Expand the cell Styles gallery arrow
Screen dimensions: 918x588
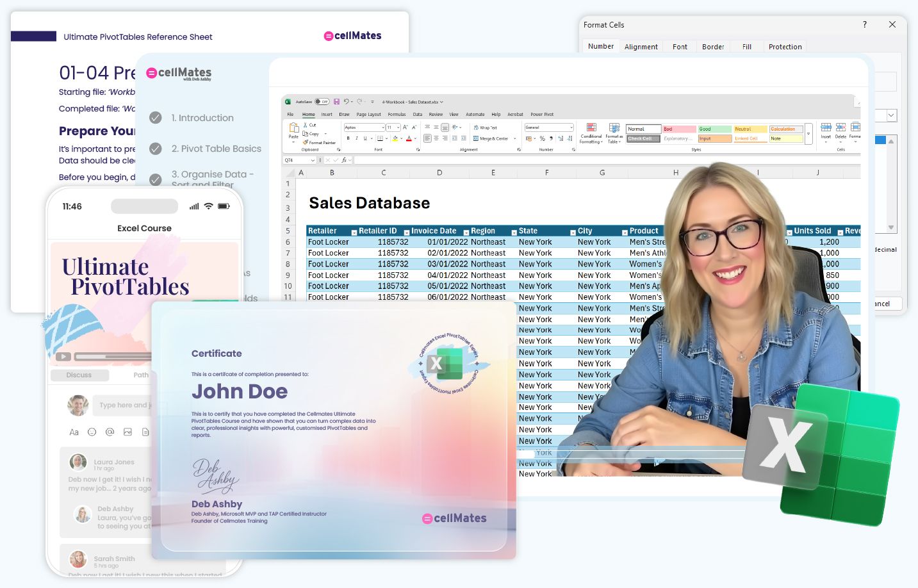pos(808,134)
